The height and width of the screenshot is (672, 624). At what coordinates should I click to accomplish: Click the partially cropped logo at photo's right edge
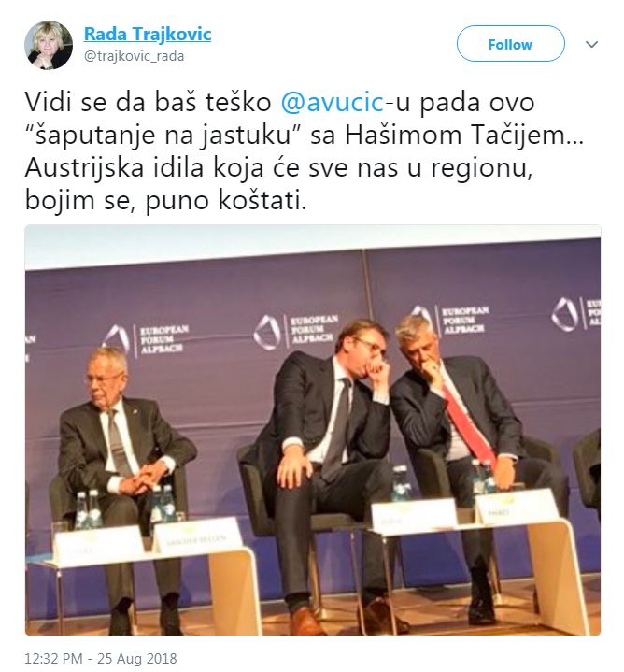tap(576, 313)
